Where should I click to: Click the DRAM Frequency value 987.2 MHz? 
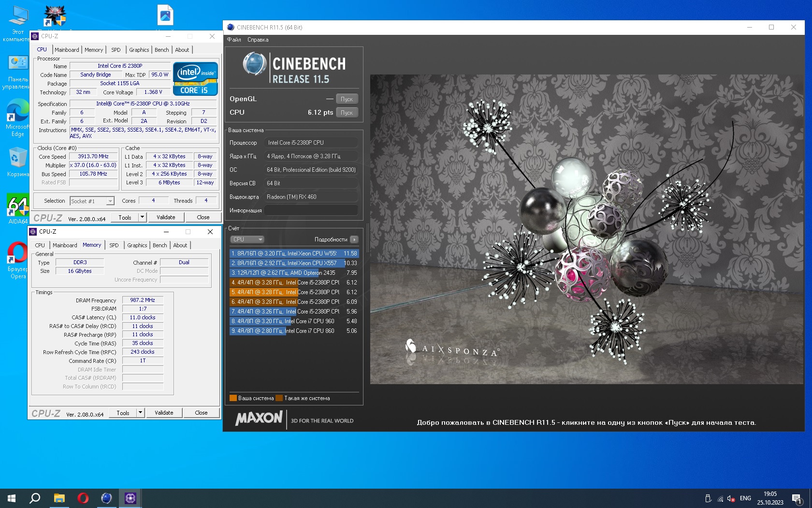click(143, 300)
